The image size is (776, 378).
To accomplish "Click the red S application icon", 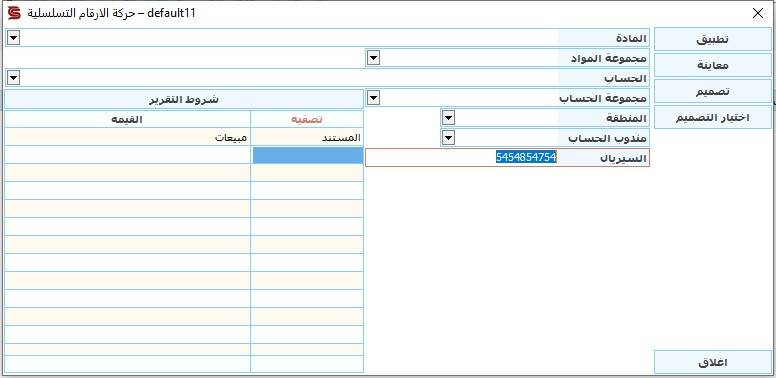I will click(14, 13).
